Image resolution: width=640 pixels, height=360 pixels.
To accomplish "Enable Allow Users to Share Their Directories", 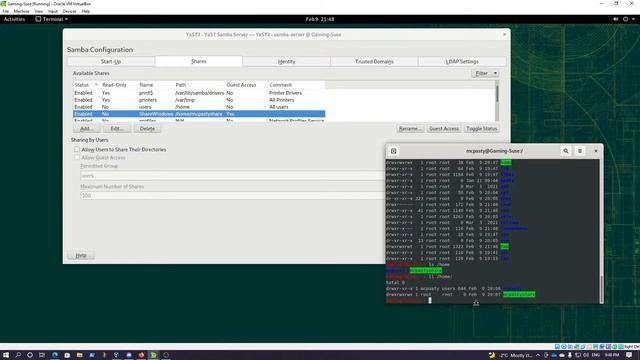I will click(x=77, y=149).
